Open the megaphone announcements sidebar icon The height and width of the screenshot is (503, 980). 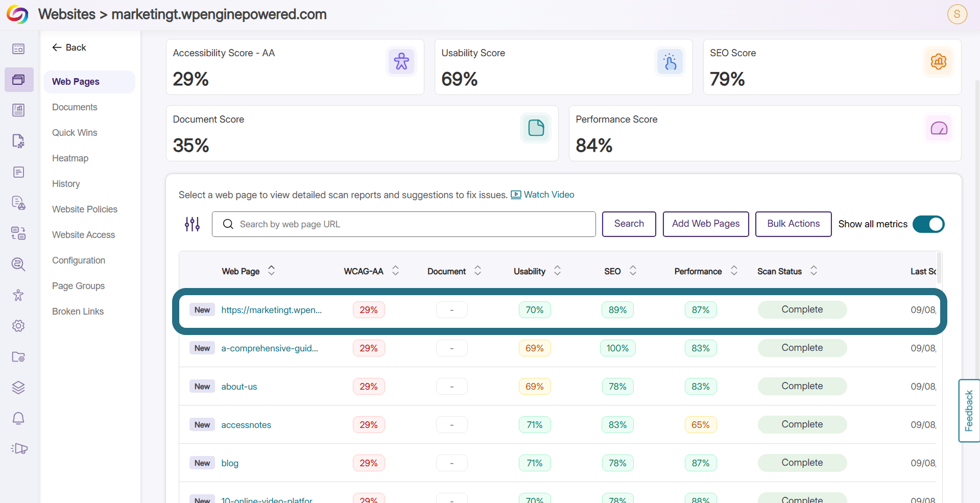pyautogui.click(x=19, y=449)
